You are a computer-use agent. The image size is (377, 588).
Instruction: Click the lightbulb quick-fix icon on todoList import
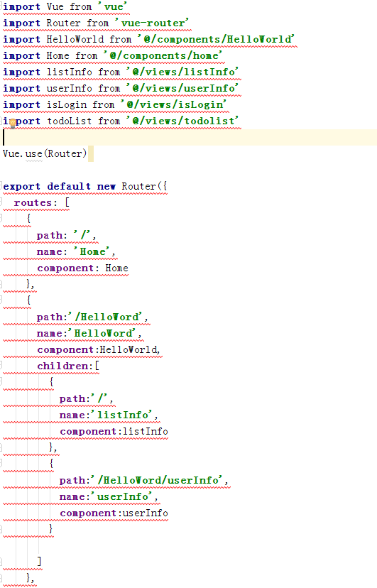click(12, 124)
